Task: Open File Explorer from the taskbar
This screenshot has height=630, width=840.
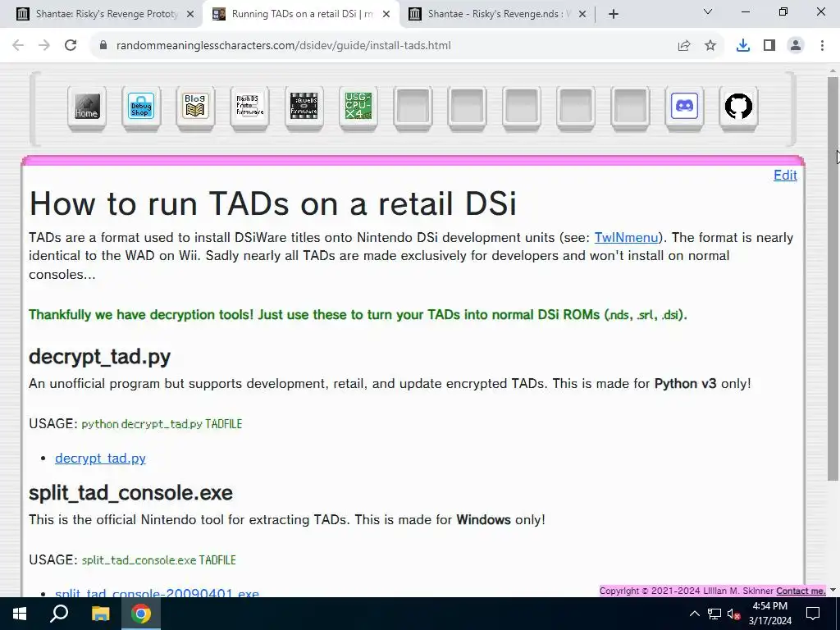Action: [100, 614]
